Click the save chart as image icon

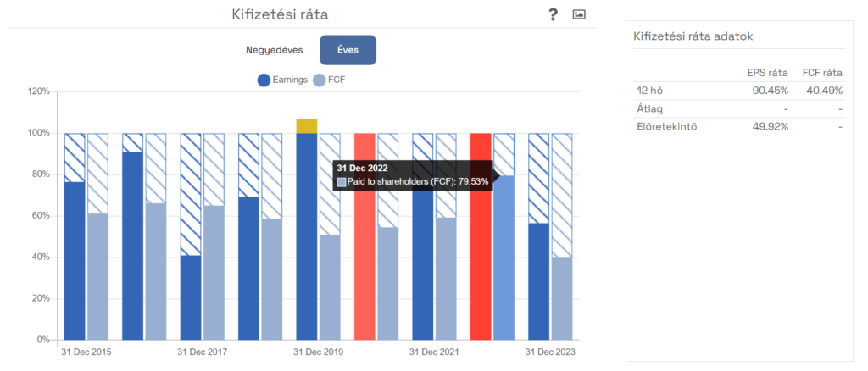coord(579,15)
